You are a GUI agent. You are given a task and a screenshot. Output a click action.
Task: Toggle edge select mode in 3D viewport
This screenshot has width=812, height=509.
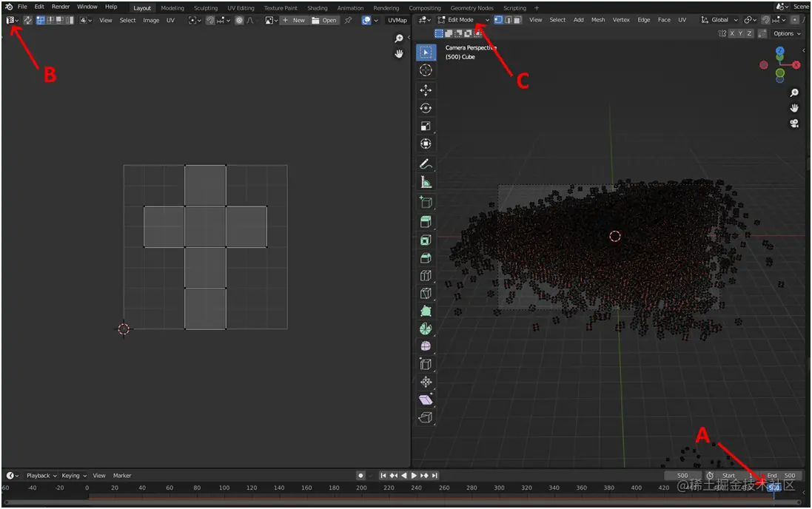tap(508, 20)
